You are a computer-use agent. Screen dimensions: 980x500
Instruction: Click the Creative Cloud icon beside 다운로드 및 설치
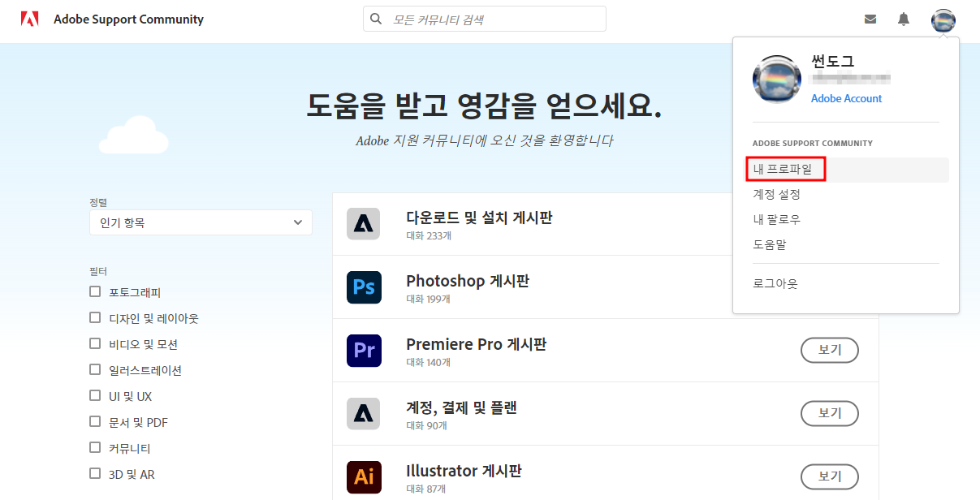click(x=363, y=223)
